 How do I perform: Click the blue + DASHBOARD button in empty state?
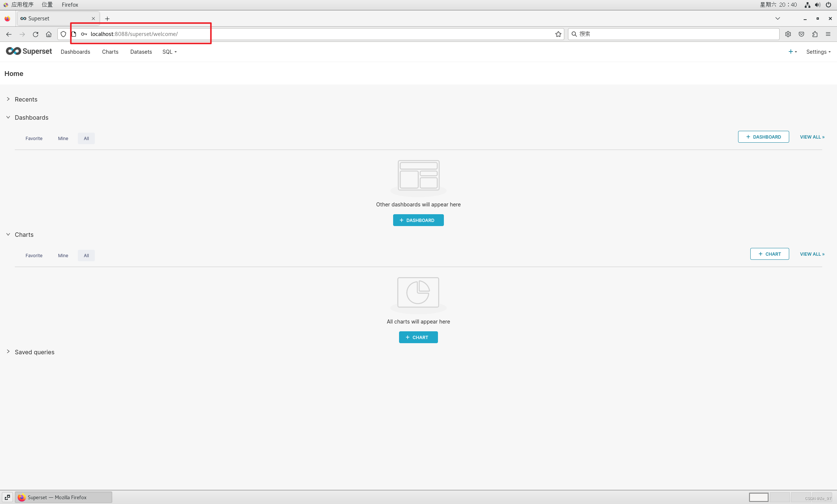(x=418, y=220)
